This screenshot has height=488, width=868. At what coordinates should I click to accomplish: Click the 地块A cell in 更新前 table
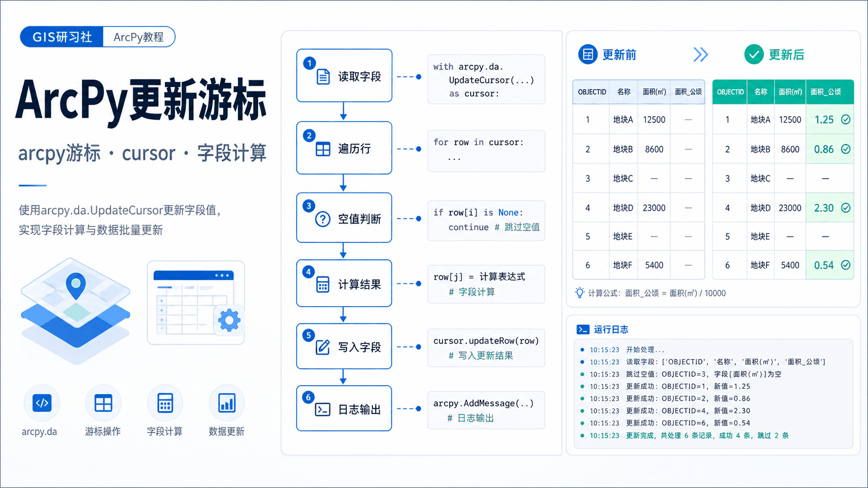click(x=623, y=120)
